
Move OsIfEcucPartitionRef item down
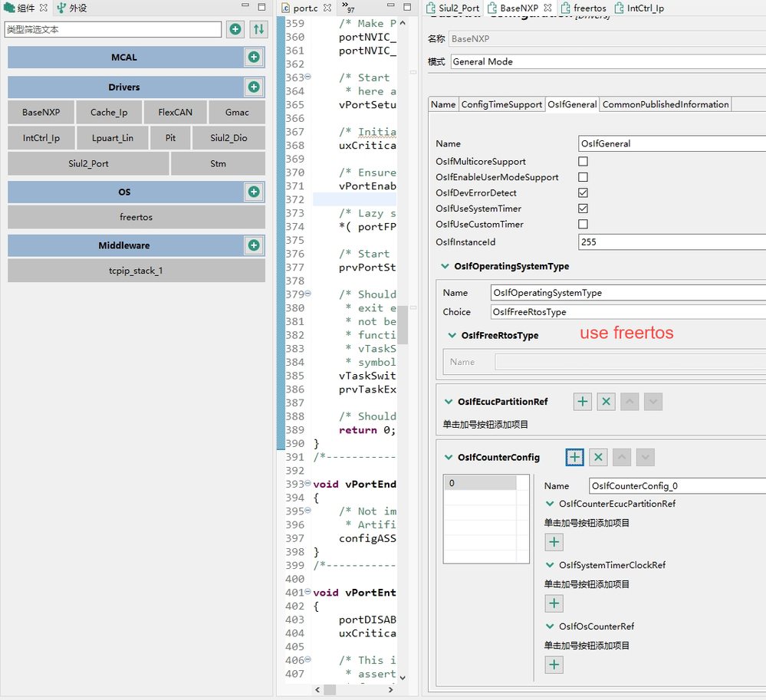tap(653, 402)
